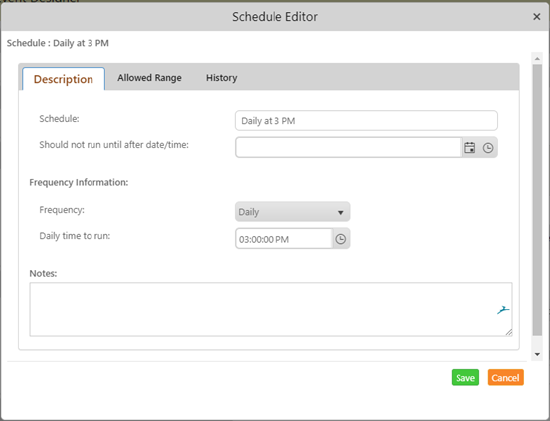The height and width of the screenshot is (421, 550).
Task: Click inside the Notes text area
Action: (271, 309)
